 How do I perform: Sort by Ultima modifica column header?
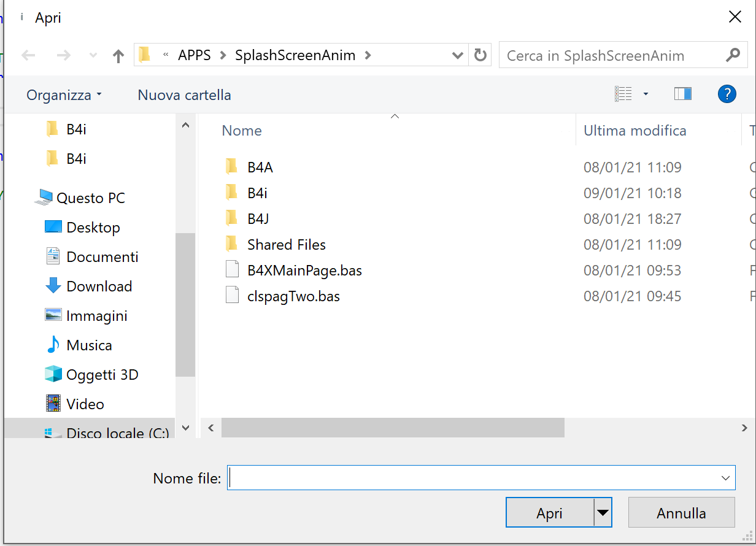tap(634, 131)
